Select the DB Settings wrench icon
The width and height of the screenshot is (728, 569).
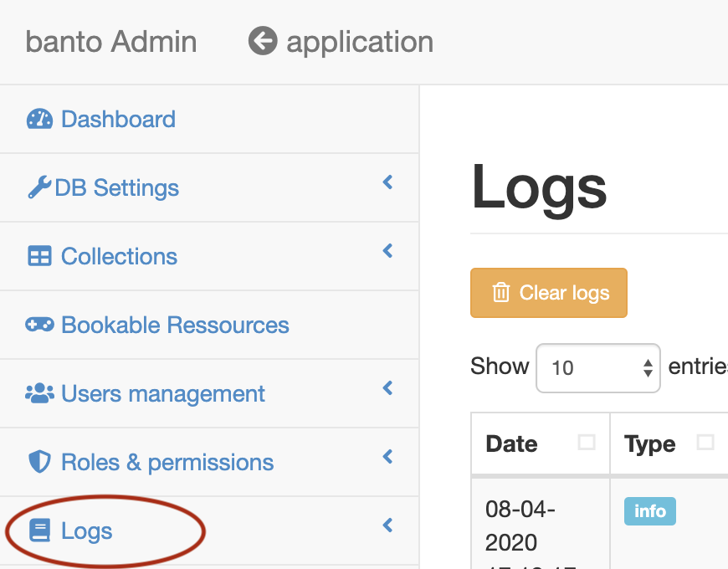click(39, 187)
